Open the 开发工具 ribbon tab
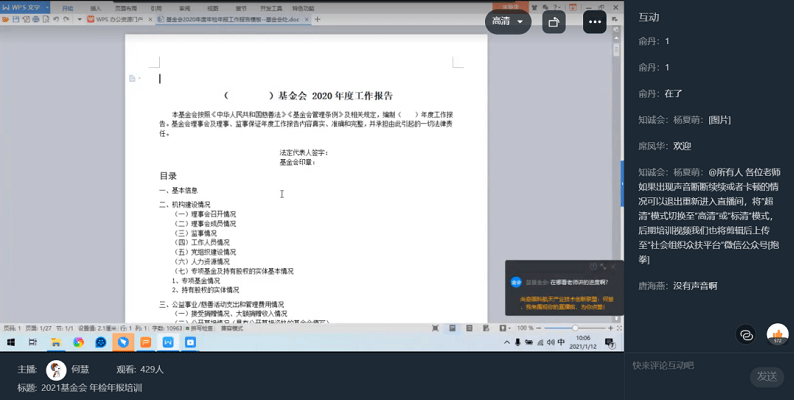This screenshot has height=400, width=794. coord(271,8)
